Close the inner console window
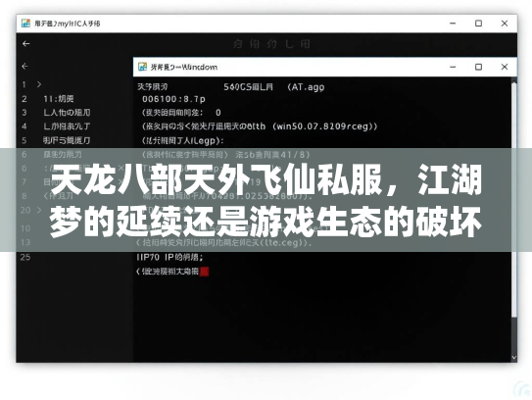Screen dimensions: 532x400 [x=505, y=67]
